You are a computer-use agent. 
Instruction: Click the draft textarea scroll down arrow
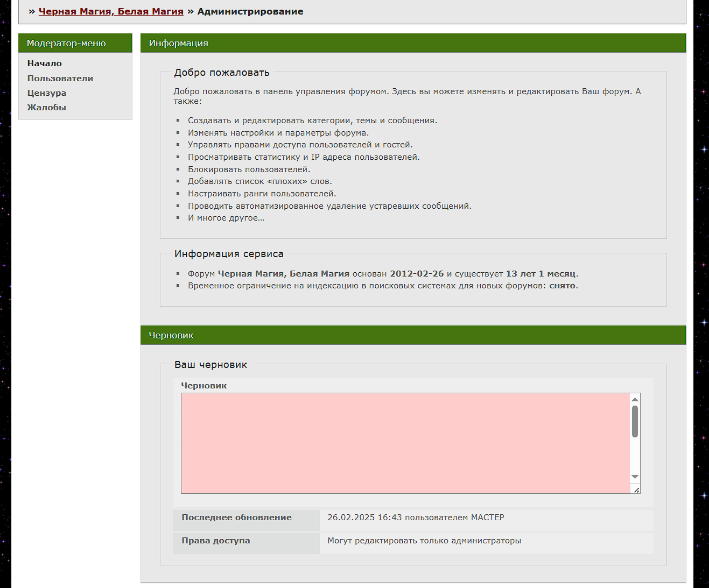click(x=635, y=477)
